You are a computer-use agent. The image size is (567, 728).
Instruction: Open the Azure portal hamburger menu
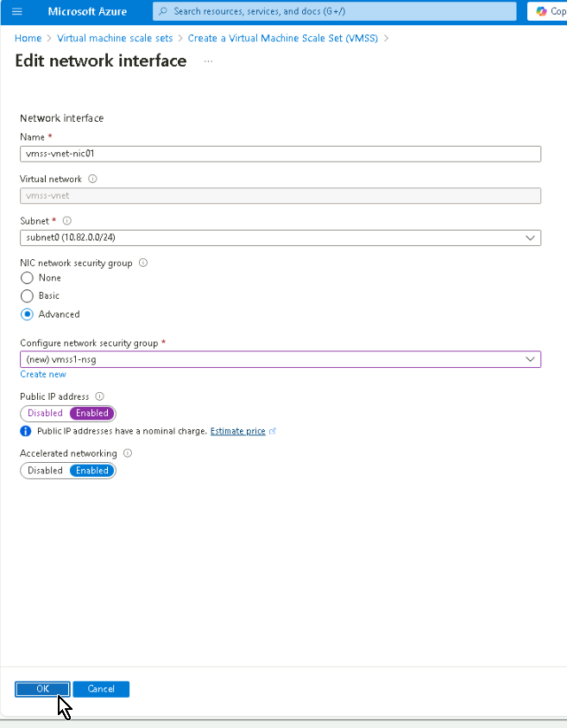pyautogui.click(x=16, y=11)
